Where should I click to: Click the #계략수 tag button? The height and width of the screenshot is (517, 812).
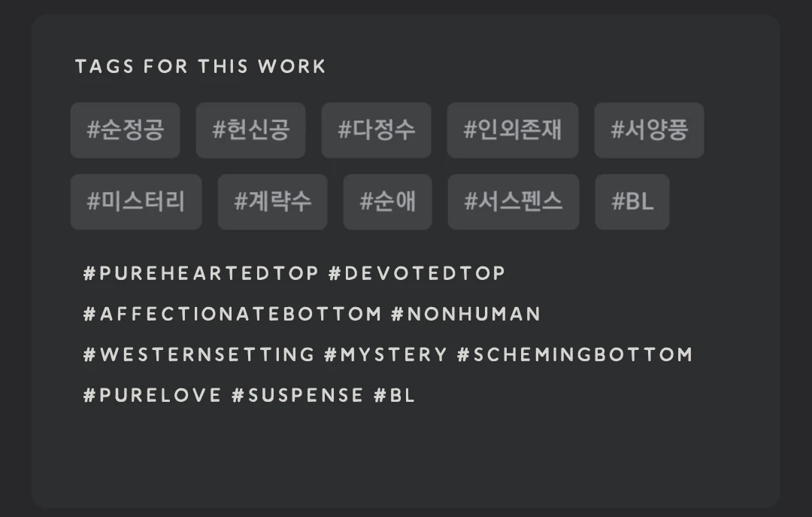[272, 202]
